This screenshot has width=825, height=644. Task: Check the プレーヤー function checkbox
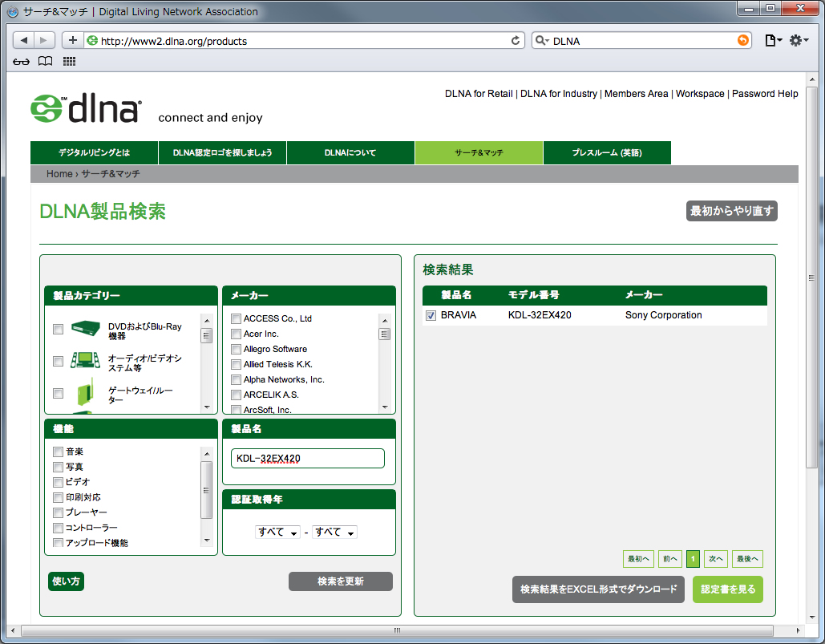tap(59, 513)
